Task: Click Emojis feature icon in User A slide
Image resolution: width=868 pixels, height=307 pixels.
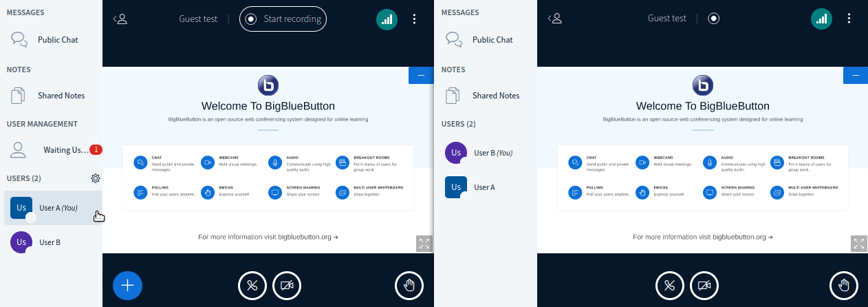Action: click(x=207, y=192)
